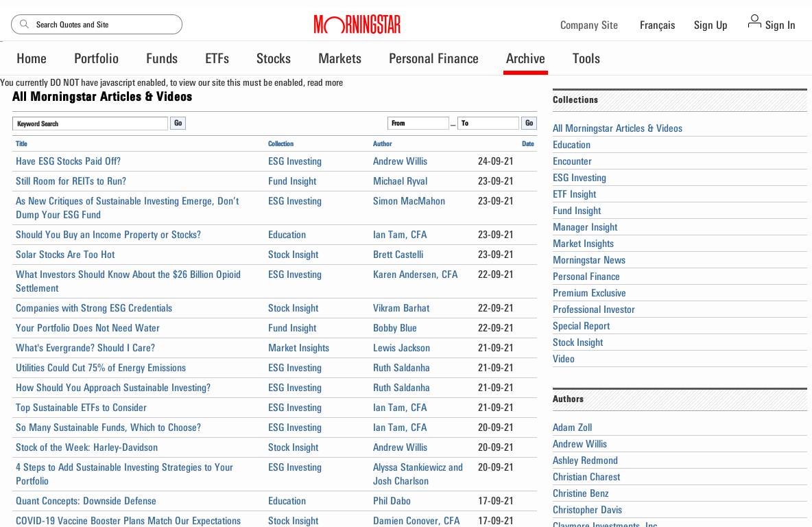Switch site language to Français
Screen dimensions: 812x527
pos(657,25)
